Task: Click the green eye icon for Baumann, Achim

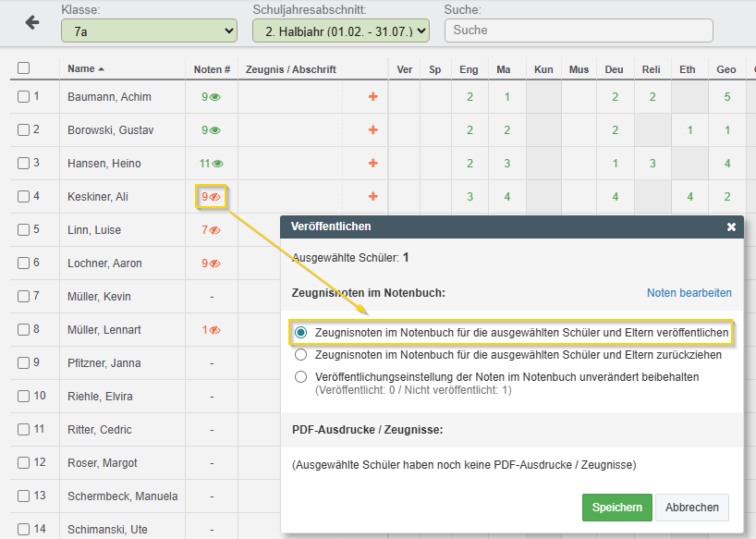Action: click(x=215, y=97)
